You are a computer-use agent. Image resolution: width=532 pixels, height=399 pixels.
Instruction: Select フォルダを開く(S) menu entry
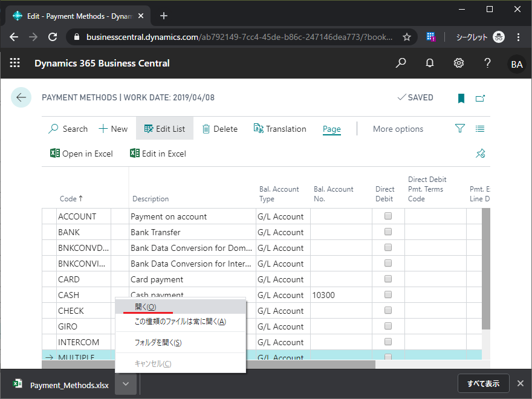point(181,342)
